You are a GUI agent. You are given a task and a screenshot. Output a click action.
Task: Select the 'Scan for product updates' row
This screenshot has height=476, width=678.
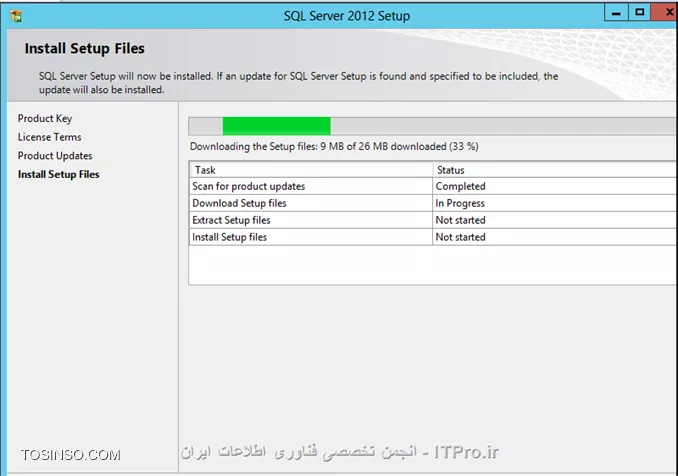tap(433, 186)
